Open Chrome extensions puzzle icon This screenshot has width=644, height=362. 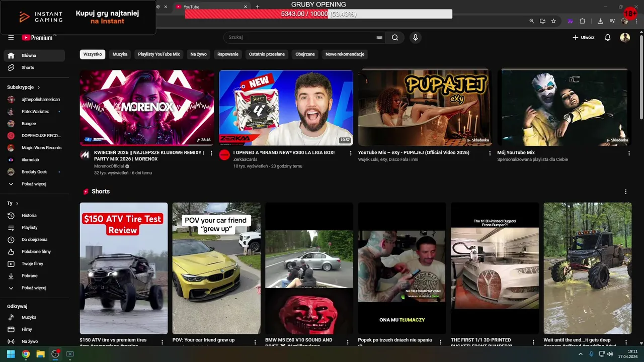[583, 21]
